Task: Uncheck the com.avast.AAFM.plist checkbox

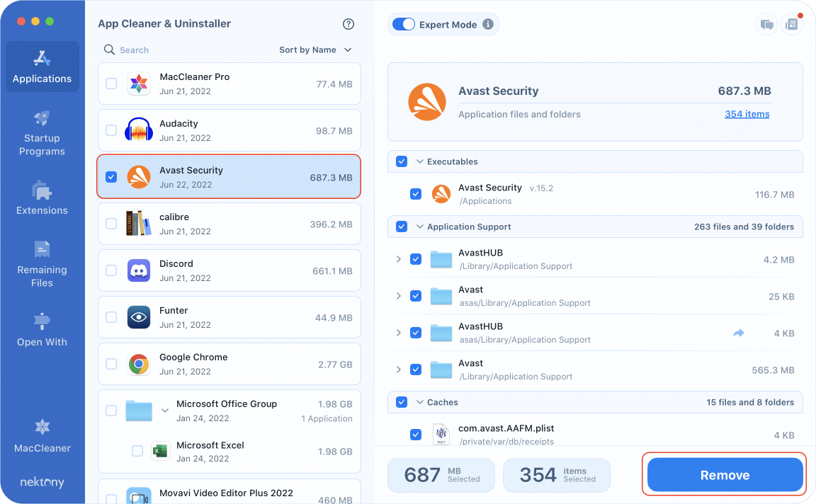Action: [416, 435]
